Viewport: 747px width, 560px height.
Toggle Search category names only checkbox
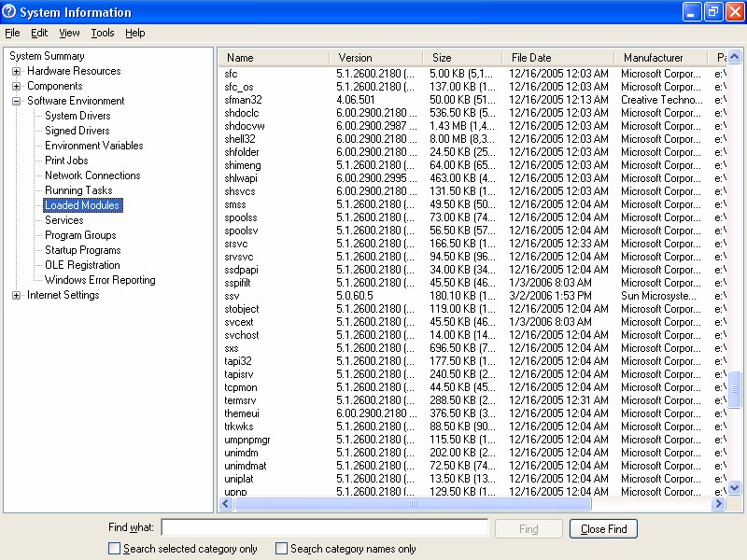[x=282, y=549]
